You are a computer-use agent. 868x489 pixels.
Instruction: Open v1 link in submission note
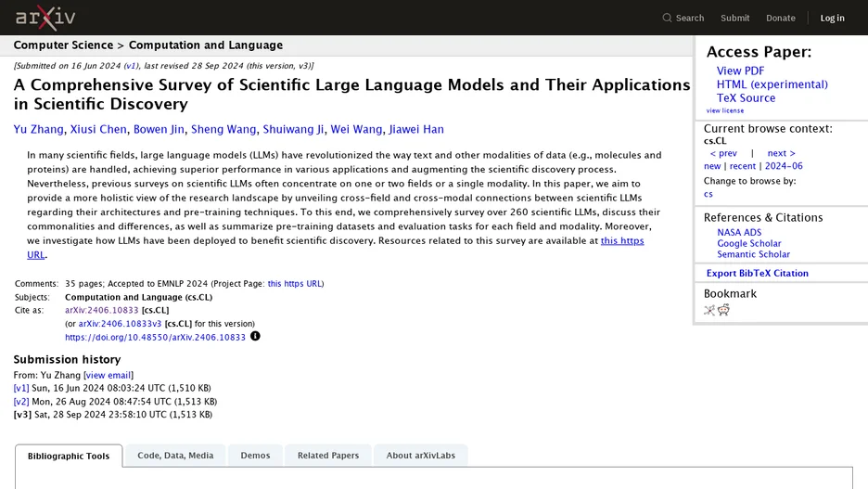pyautogui.click(x=131, y=65)
